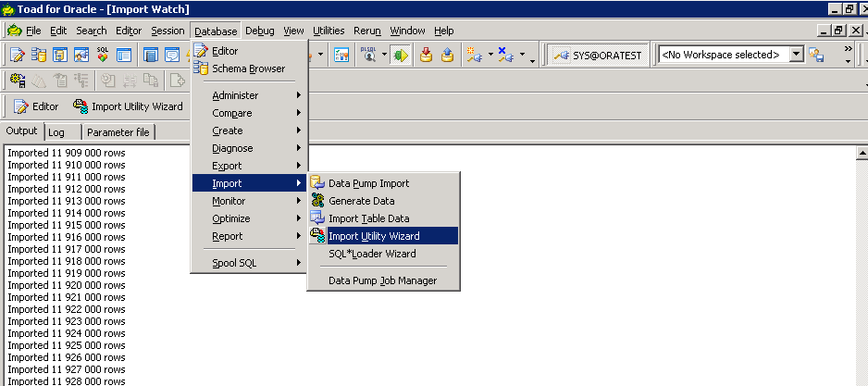Select Import Utility Wizard from submenu
Image resolution: width=868 pixels, height=386 pixels.
(374, 236)
